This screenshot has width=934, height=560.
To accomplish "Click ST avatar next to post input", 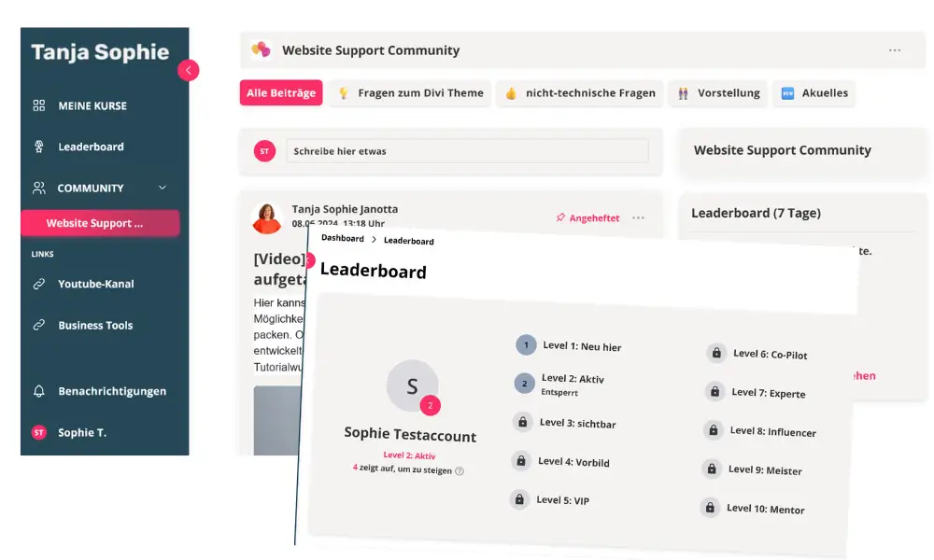I will pos(264,151).
